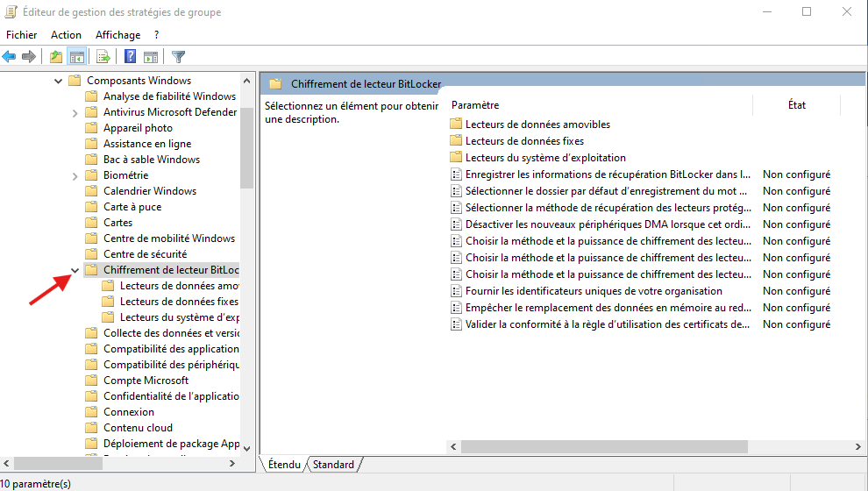868x491 pixels.
Task: Open the ? help menu
Action: 157,35
